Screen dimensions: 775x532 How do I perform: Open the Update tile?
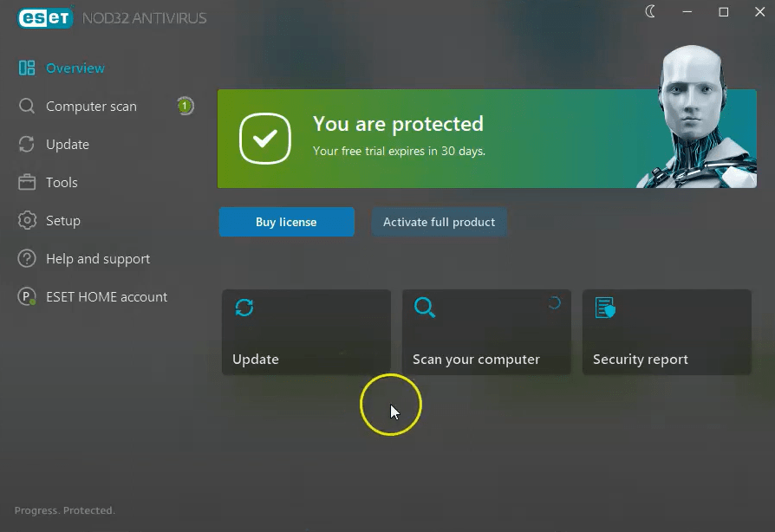(x=306, y=332)
